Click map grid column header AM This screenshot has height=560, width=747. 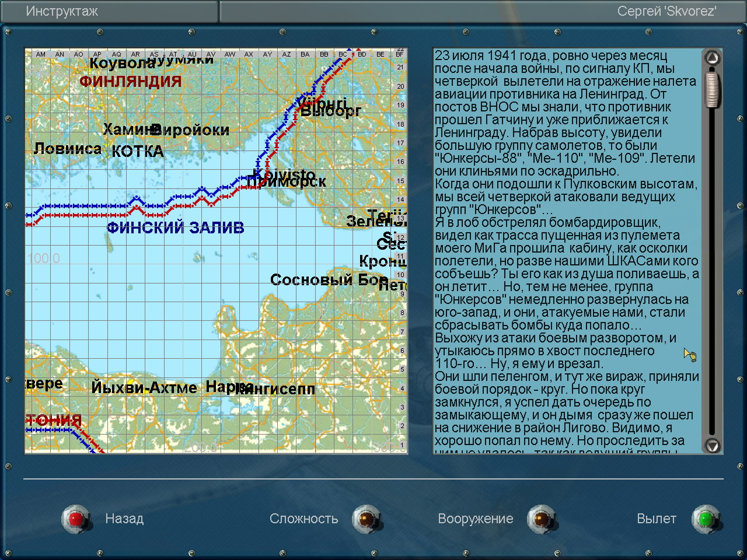[x=41, y=54]
